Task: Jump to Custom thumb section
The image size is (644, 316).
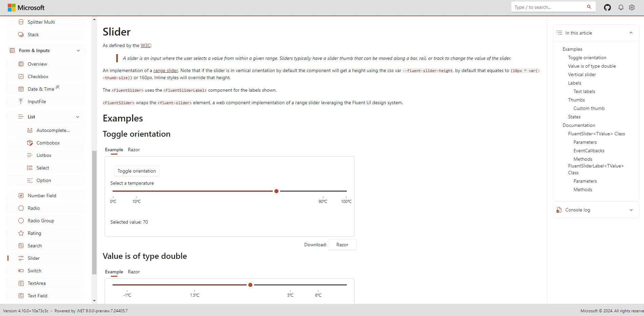Action: [x=589, y=108]
